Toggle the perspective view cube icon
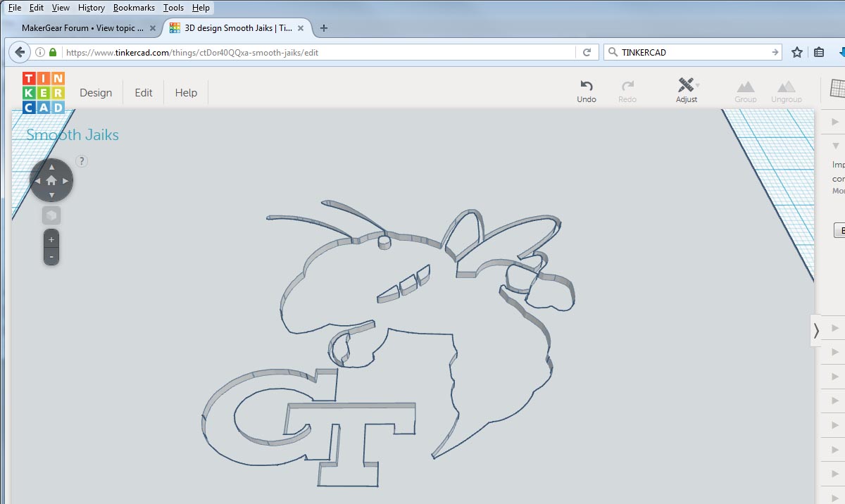 pos(51,215)
